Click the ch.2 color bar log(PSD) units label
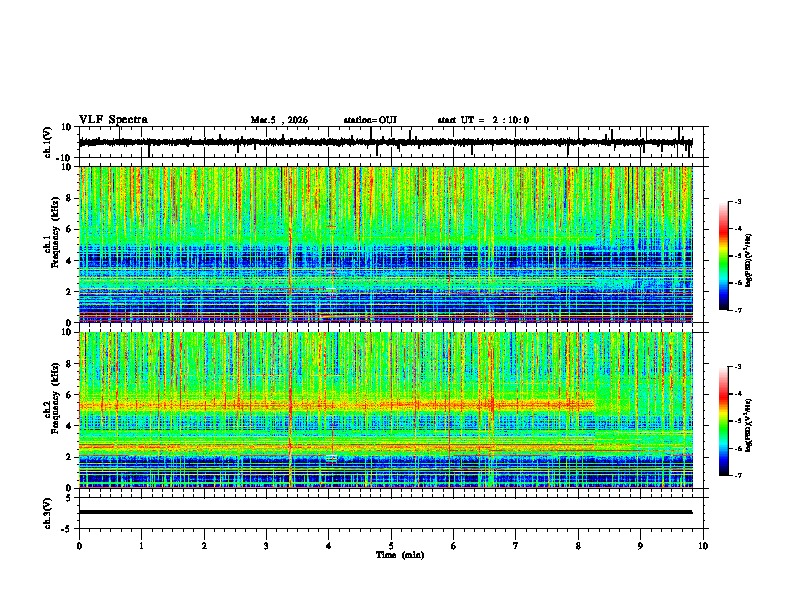 click(x=749, y=425)
